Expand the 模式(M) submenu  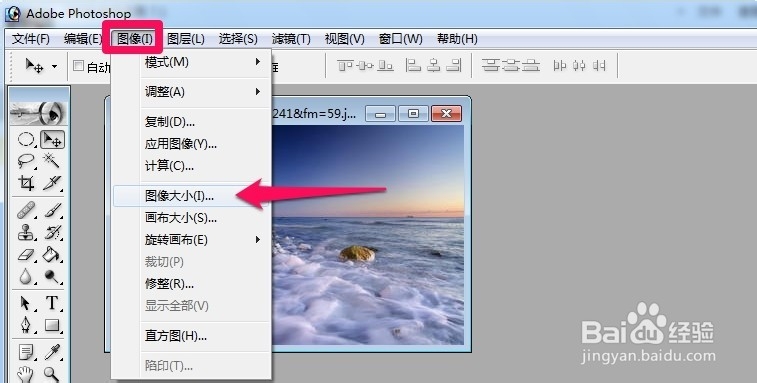click(191, 62)
